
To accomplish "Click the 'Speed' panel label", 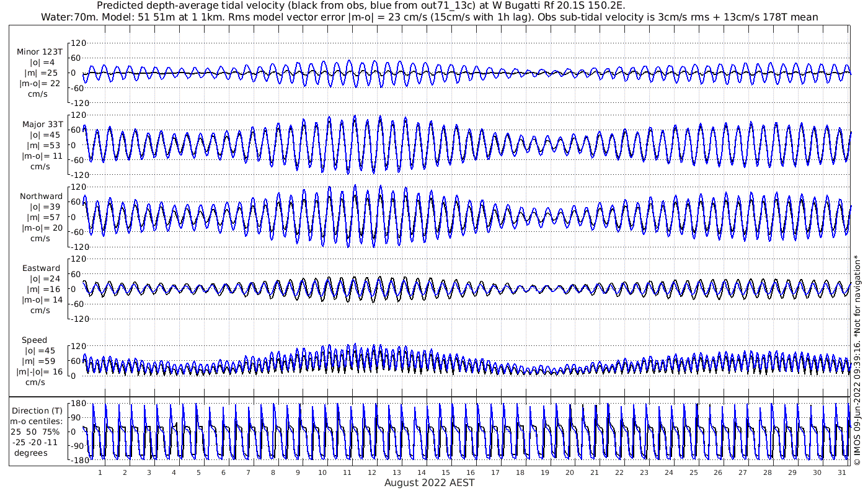I will click(34, 340).
